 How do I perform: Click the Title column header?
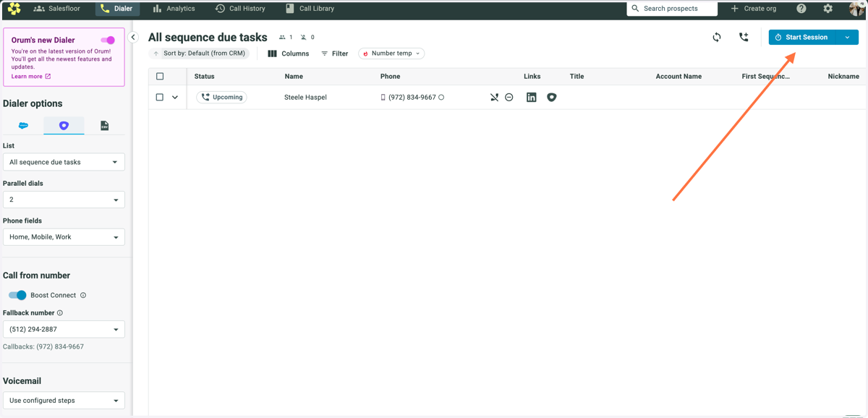(576, 76)
